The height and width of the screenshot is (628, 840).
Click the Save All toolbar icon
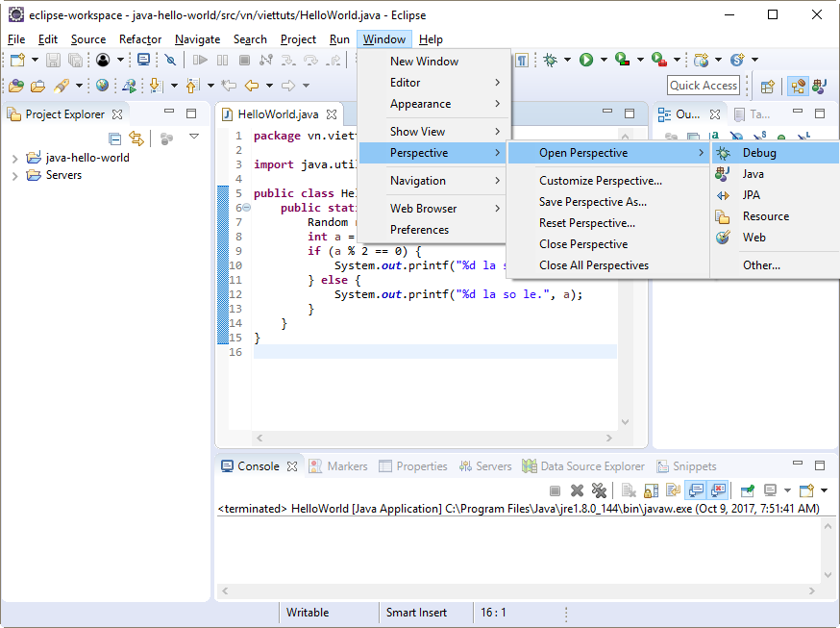click(76, 60)
